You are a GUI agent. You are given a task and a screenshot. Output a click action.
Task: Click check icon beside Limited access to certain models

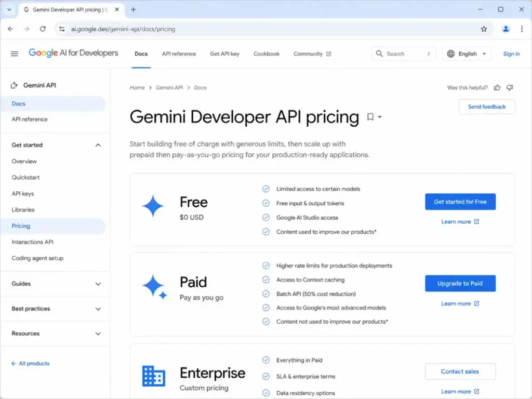(x=266, y=189)
